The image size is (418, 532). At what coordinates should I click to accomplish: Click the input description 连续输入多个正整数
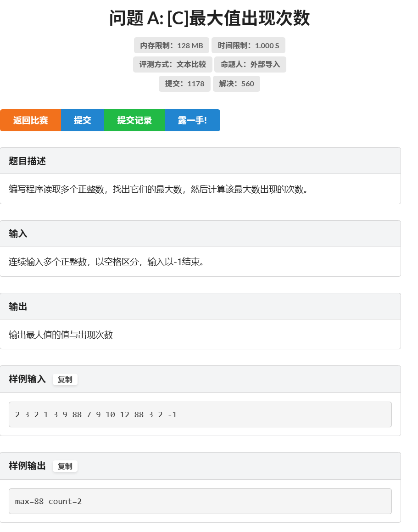[x=106, y=262]
